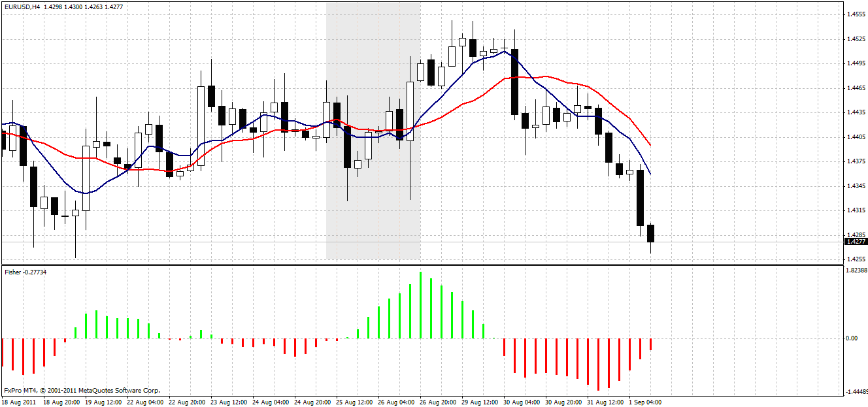Click the tallest green Fisher histogram bar
Screen dimensions: 868x407
(420, 305)
